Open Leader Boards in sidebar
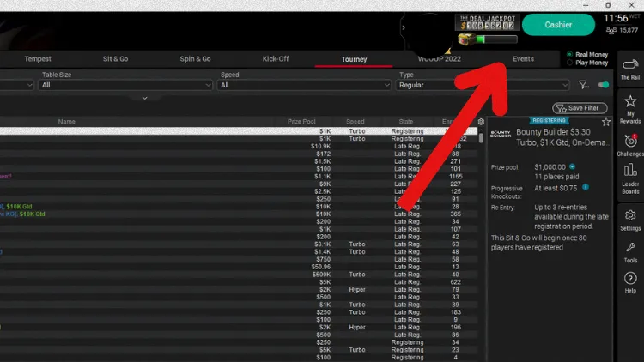The height and width of the screenshot is (362, 644). [x=629, y=180]
